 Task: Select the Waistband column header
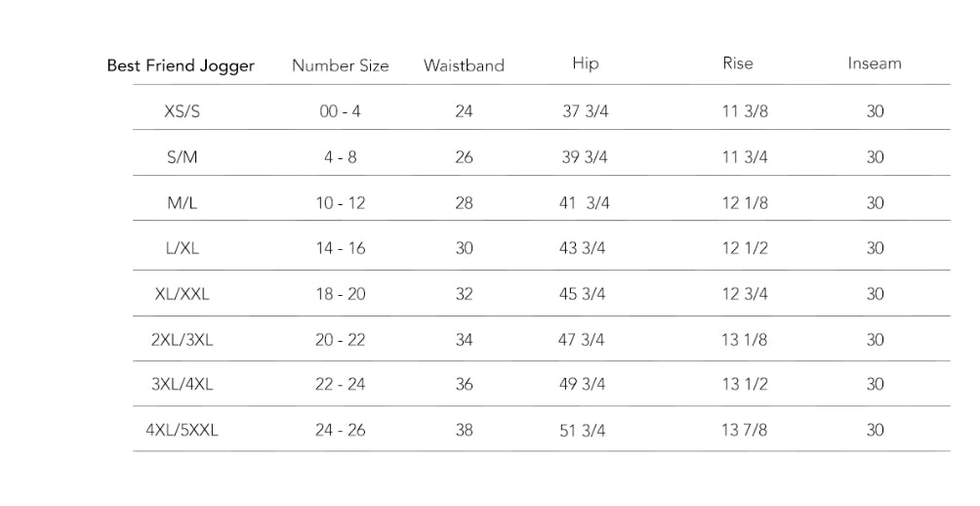[x=464, y=65]
